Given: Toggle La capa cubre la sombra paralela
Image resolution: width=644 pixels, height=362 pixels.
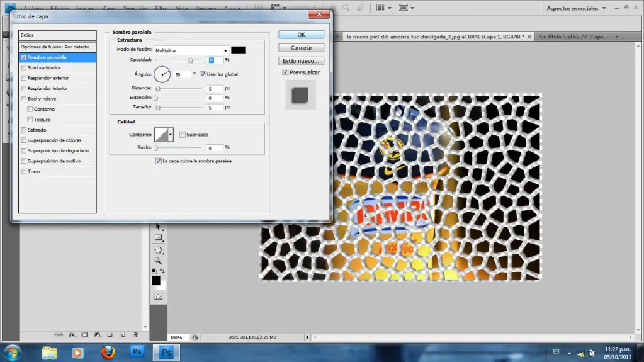Looking at the screenshot, I should [159, 161].
